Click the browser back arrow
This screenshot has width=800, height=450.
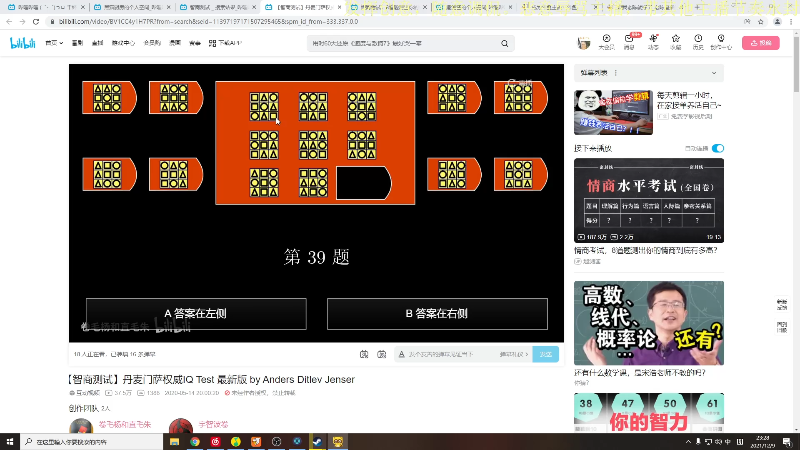point(9,22)
